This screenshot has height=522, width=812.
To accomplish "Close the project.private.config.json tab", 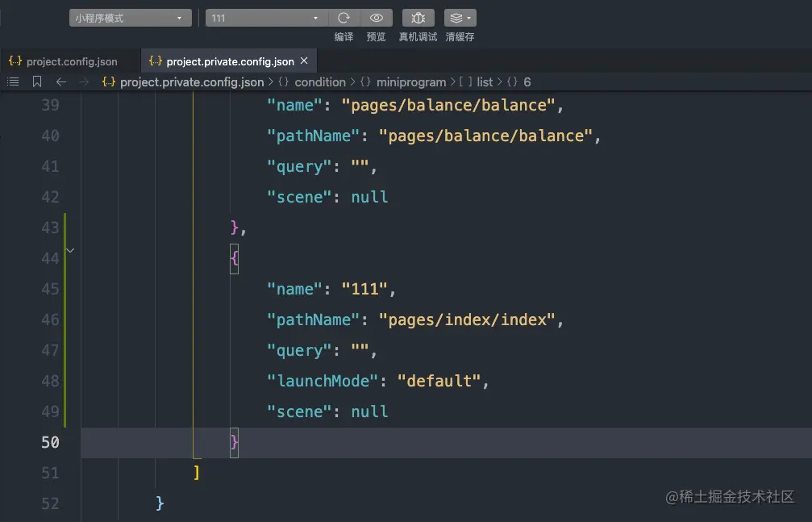I will point(304,61).
